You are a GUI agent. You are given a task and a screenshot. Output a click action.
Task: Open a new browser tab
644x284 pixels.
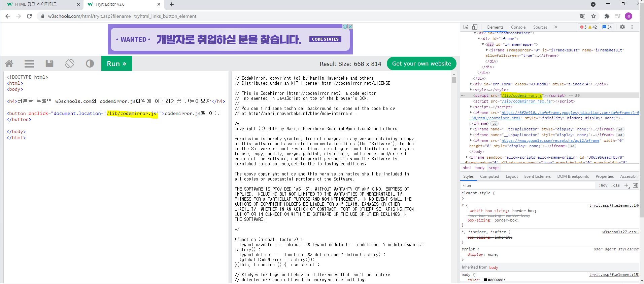point(172,4)
